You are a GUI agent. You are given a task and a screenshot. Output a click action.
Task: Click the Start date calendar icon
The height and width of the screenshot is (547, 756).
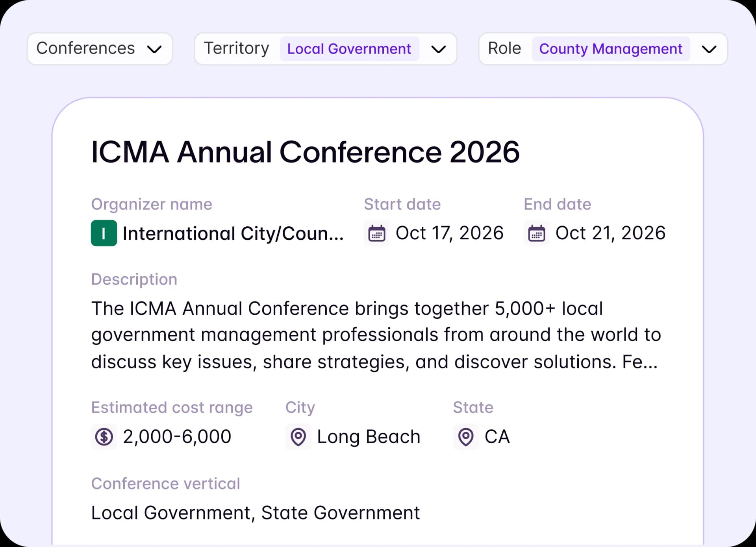(377, 233)
